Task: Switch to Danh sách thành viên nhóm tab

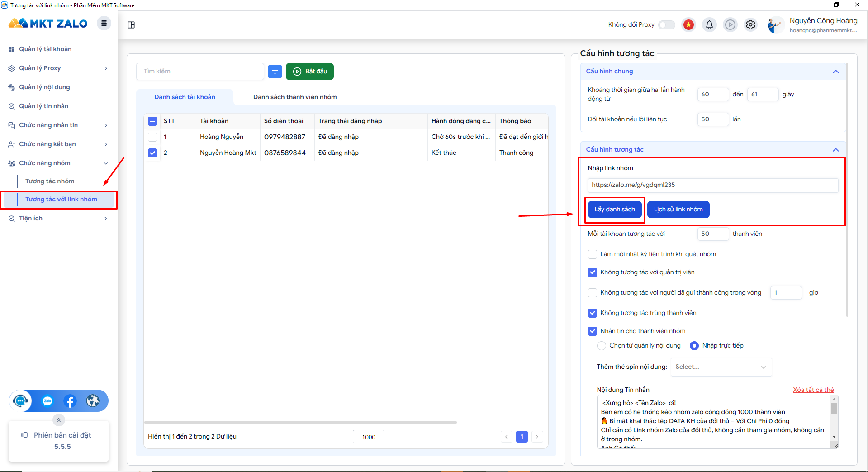Action: pyautogui.click(x=295, y=97)
